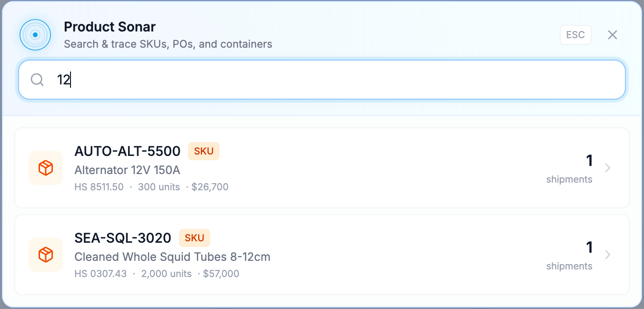Select the SEA-SQL-3020 search result row
This screenshot has width=644, height=309.
[x=322, y=255]
